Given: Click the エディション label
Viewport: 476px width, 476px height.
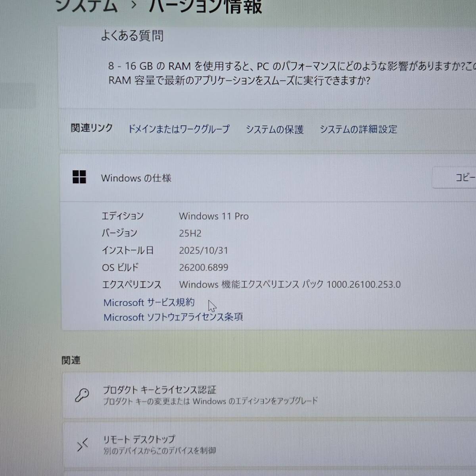Looking at the screenshot, I should point(123,216).
